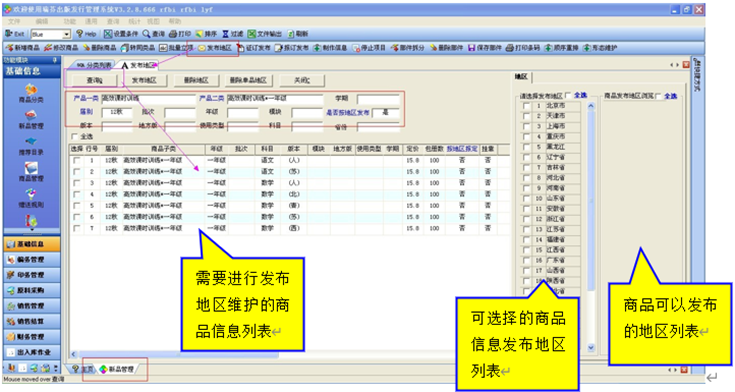Click 修改商品 in the toolbar
The image size is (735, 392).
coord(61,48)
